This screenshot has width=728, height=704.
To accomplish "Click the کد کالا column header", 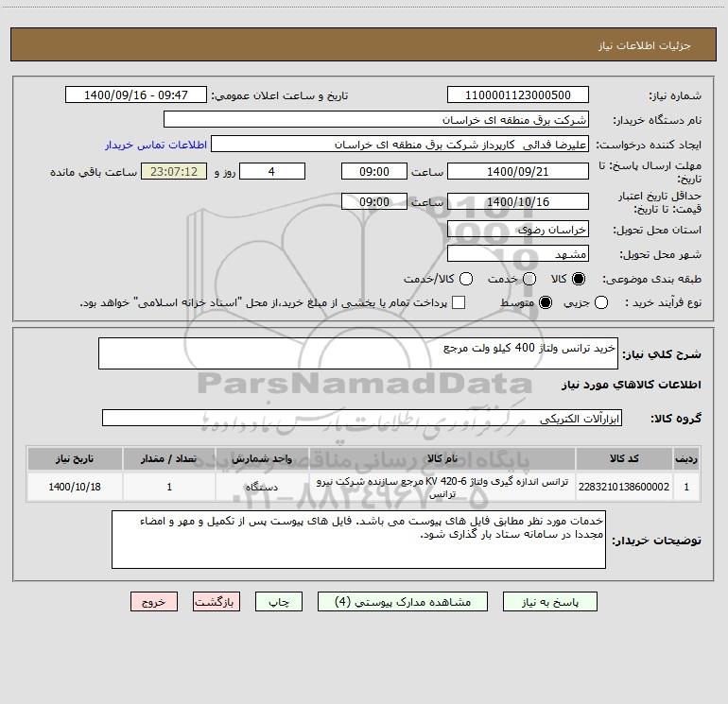I will coord(624,458).
